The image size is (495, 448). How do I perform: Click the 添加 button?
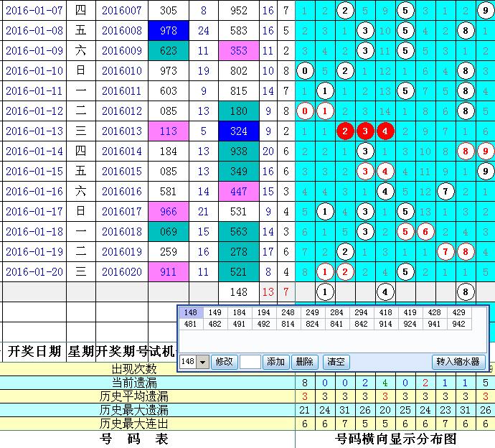tap(276, 362)
